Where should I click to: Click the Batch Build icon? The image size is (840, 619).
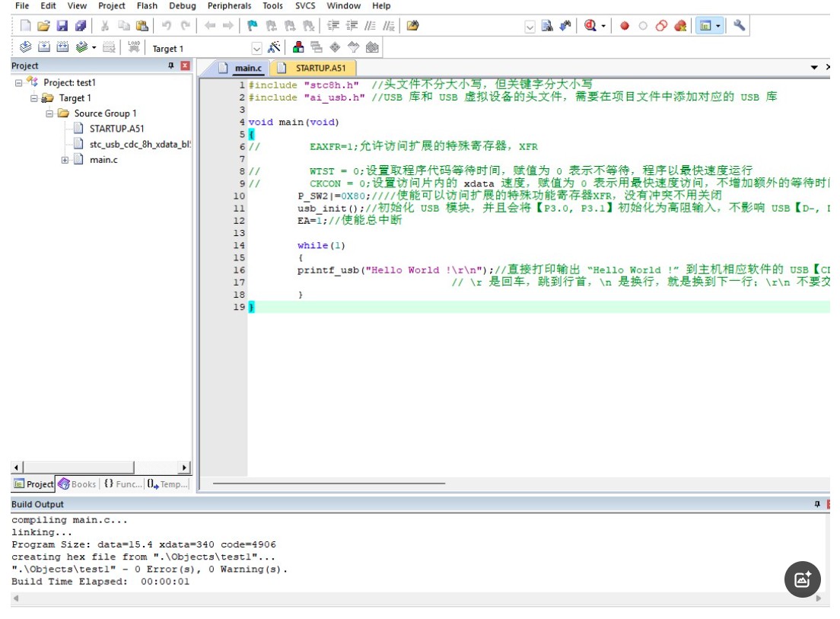(81, 47)
